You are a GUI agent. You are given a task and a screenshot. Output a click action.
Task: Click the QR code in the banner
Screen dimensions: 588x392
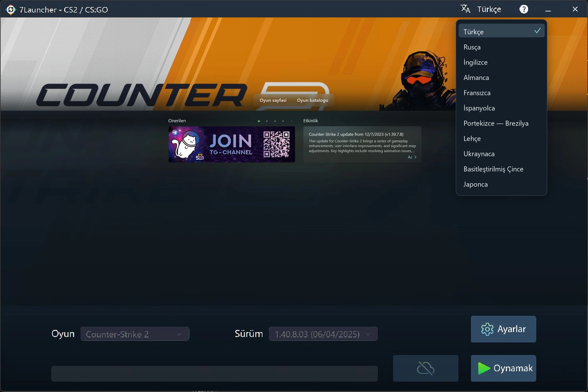tap(276, 144)
